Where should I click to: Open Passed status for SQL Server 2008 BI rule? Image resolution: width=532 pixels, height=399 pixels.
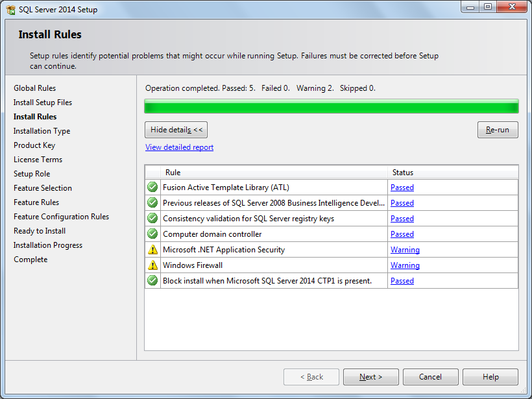point(402,203)
